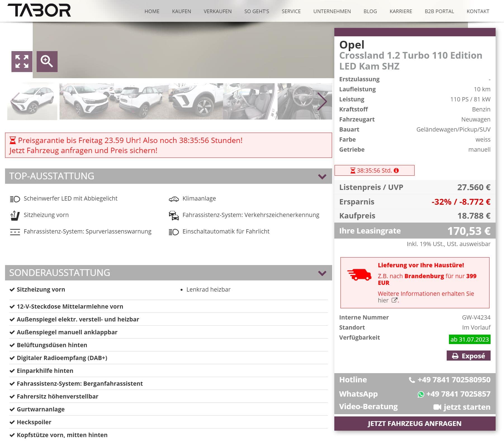Go to KARRIERE in the navigation
The width and height of the screenshot is (504, 441).
pyautogui.click(x=401, y=11)
